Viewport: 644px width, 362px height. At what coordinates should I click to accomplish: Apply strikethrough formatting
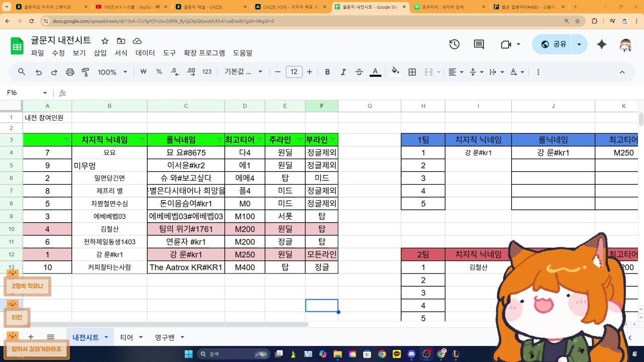pos(358,72)
